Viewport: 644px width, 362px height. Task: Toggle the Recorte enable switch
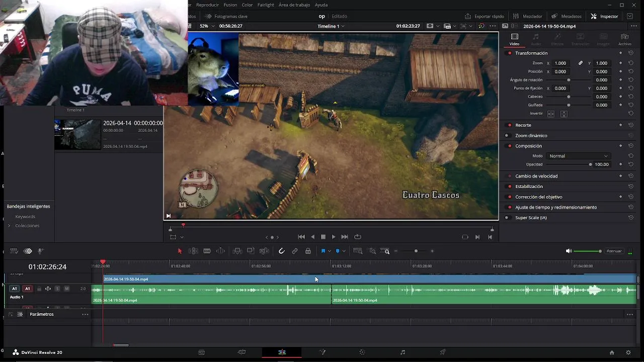pyautogui.click(x=509, y=125)
